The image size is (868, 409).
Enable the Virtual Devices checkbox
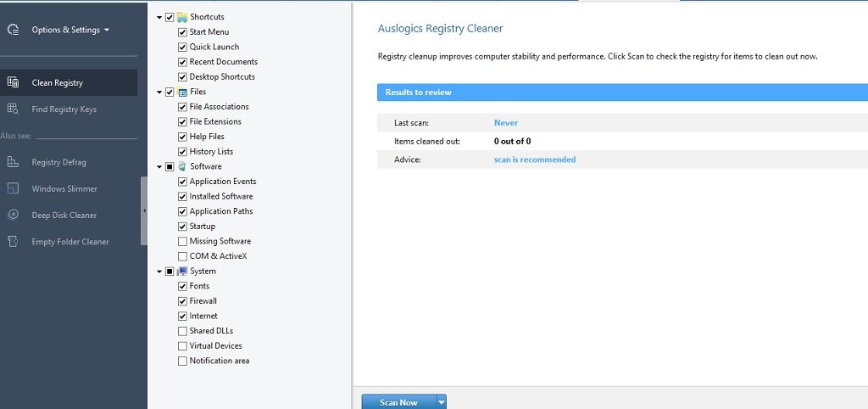182,346
